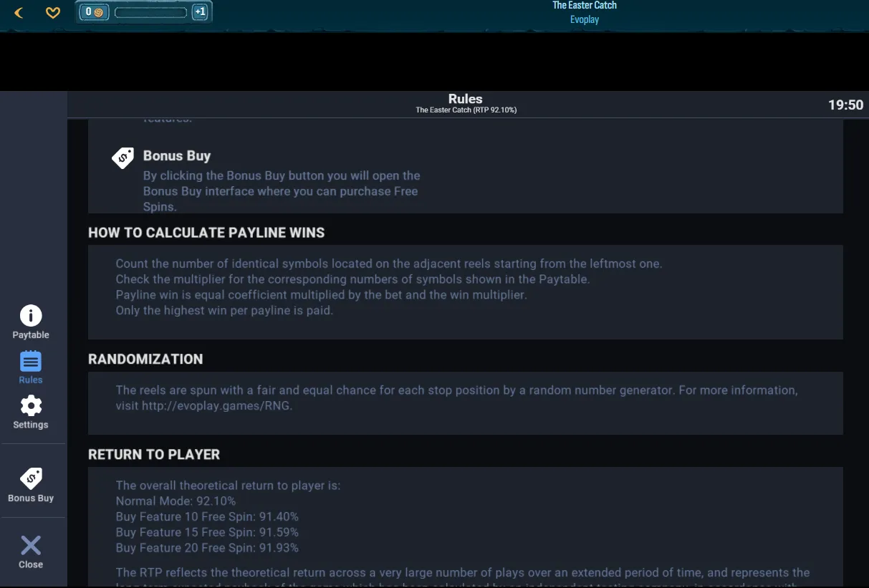The width and height of the screenshot is (869, 588).
Task: Click the Bonus Buy heading in rules
Action: point(177,155)
